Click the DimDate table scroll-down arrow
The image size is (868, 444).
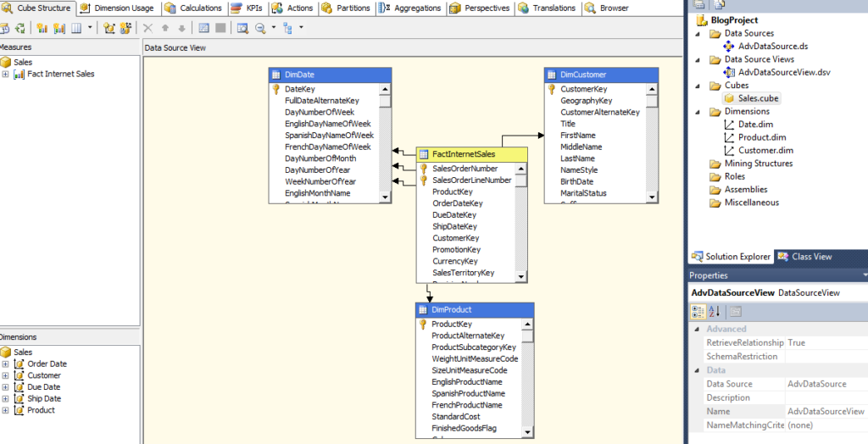pos(385,197)
